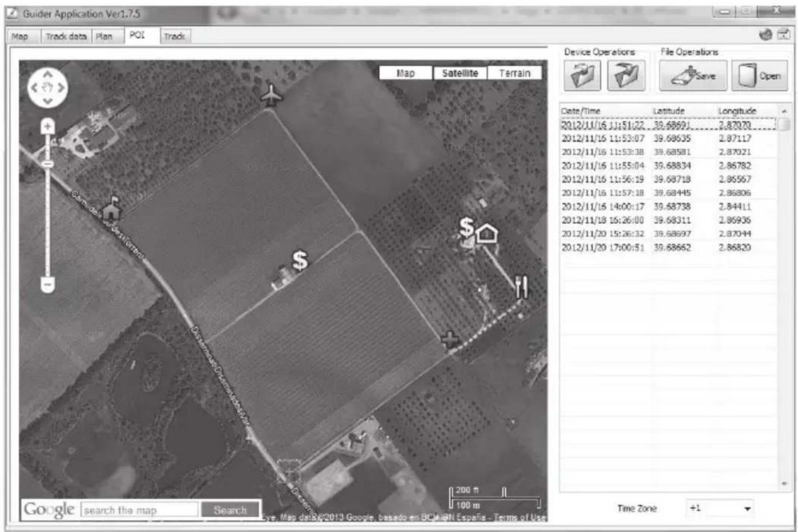Screen dimensions: 798x532
Task: Select row 2012/11/16 11:53:07
Action: pos(668,138)
